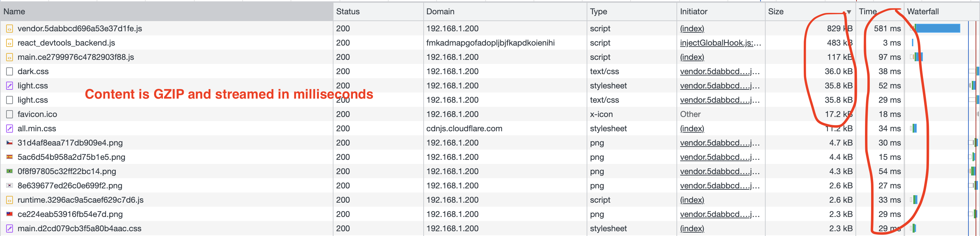Click the flag thumbnail of 31d4af8eaa717db909e4.png
This screenshot has height=236, width=980.
pos(10,143)
